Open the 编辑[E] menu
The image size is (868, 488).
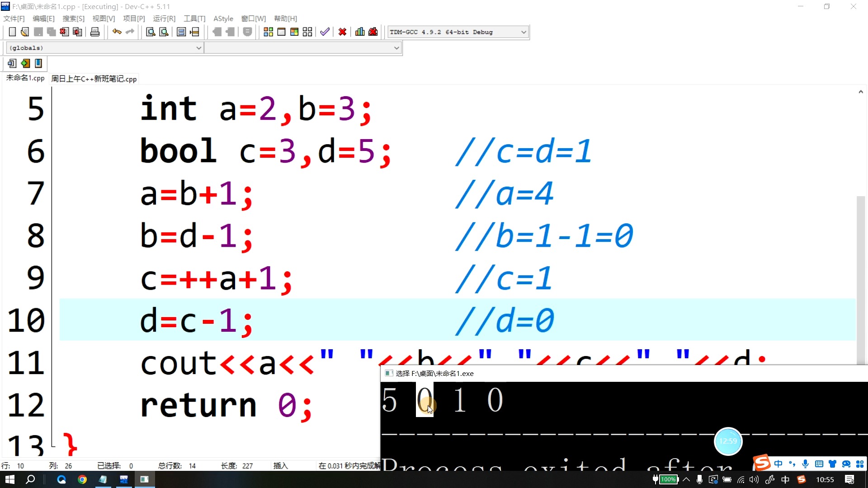coord(43,19)
